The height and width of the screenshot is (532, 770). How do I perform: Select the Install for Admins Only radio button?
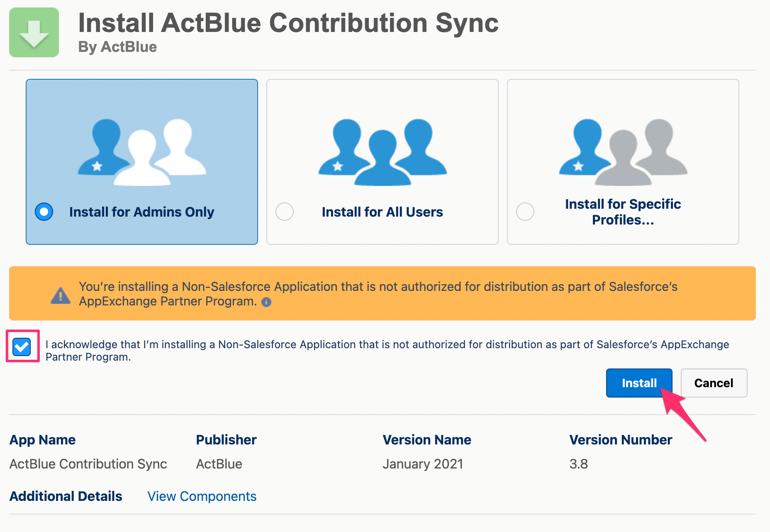tap(44, 212)
